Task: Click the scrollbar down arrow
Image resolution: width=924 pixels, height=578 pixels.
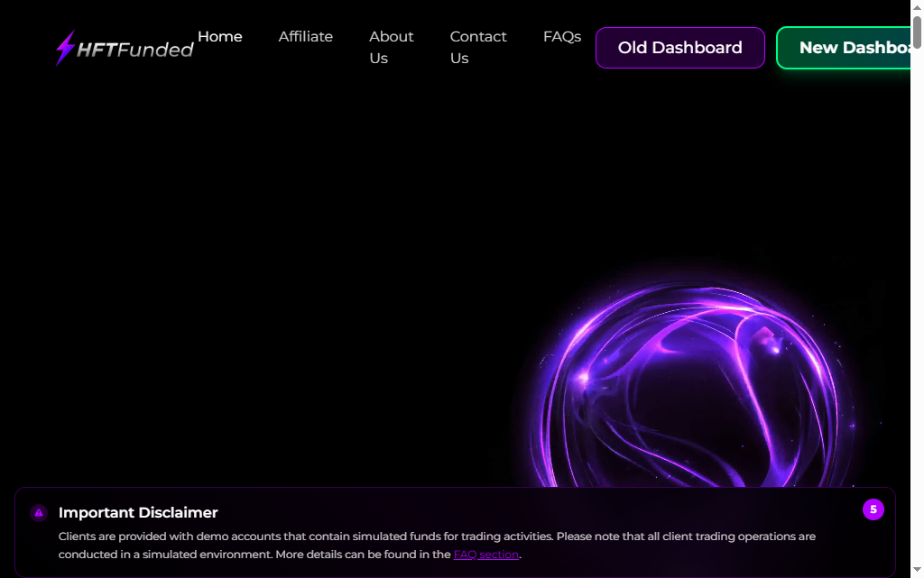Action: [x=917, y=571]
